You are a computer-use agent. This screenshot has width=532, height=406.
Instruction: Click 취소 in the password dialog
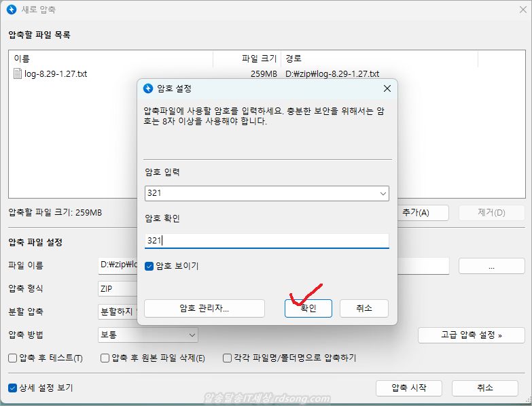tap(363, 308)
